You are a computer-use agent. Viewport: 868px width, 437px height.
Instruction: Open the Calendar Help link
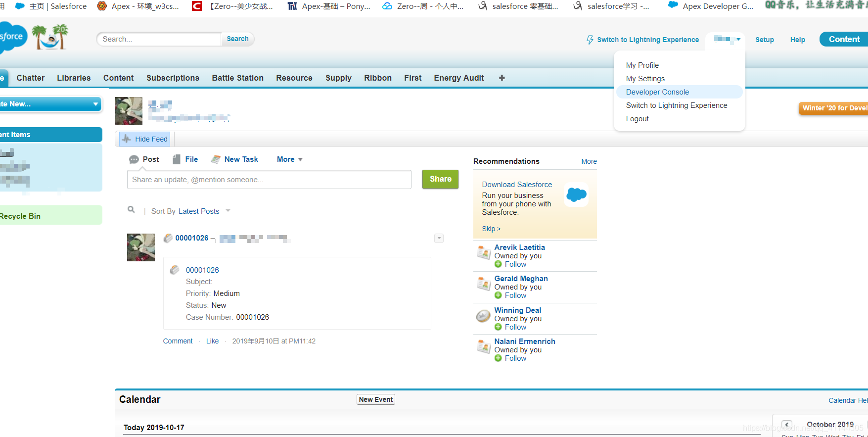coord(848,400)
